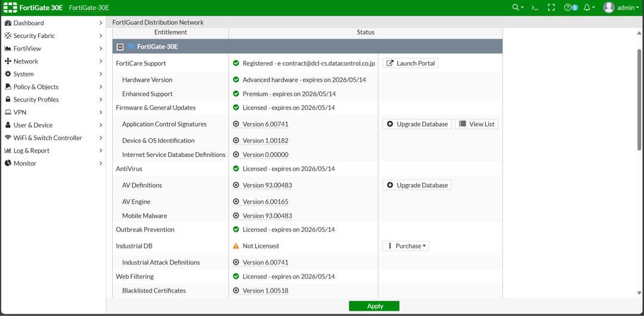Click the WiFi & Switch Controller icon
644x316 pixels.
8,138
